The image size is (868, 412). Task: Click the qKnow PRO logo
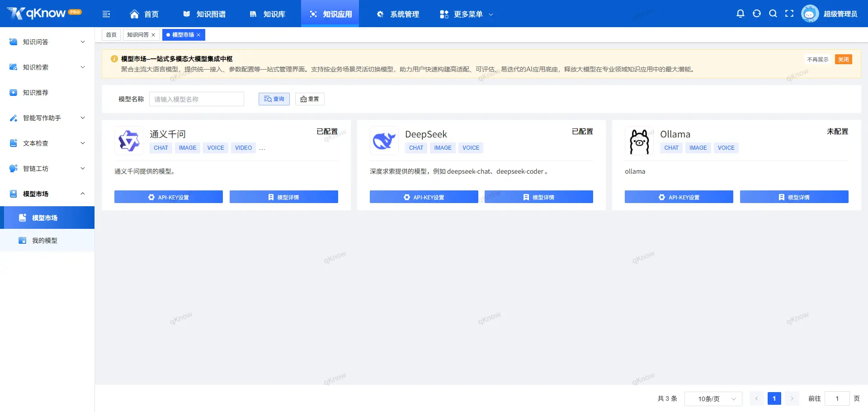point(44,13)
